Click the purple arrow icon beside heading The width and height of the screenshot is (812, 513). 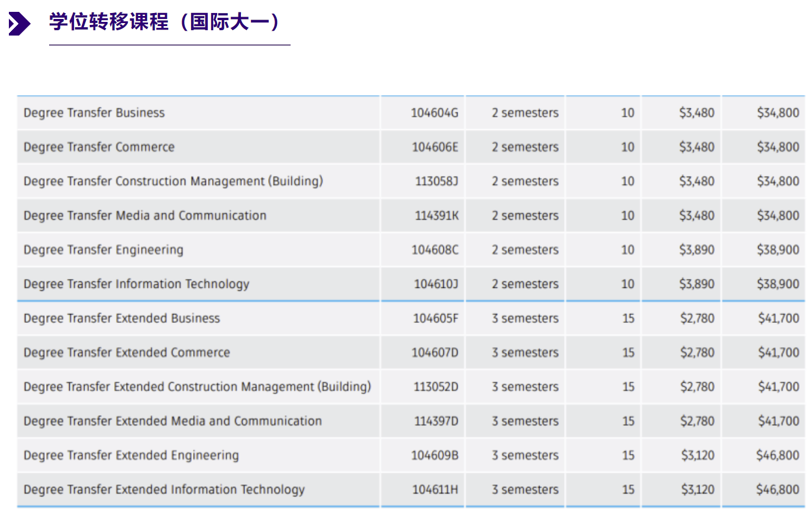(x=18, y=24)
